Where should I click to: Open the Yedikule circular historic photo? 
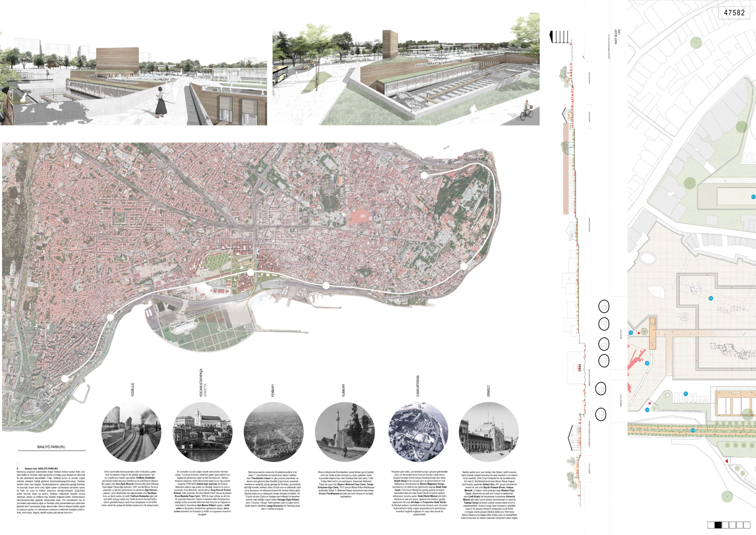click(x=131, y=432)
